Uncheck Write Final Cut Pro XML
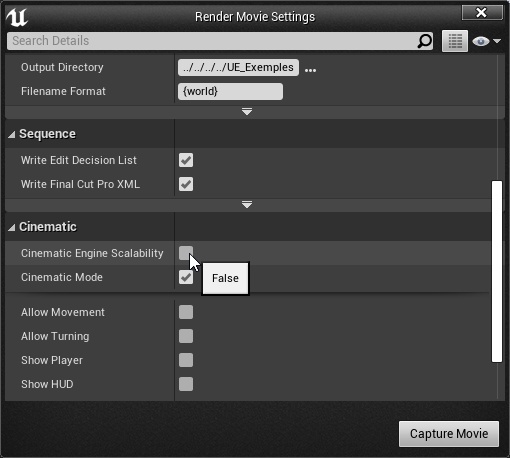Image resolution: width=510 pixels, height=458 pixels. tap(186, 184)
